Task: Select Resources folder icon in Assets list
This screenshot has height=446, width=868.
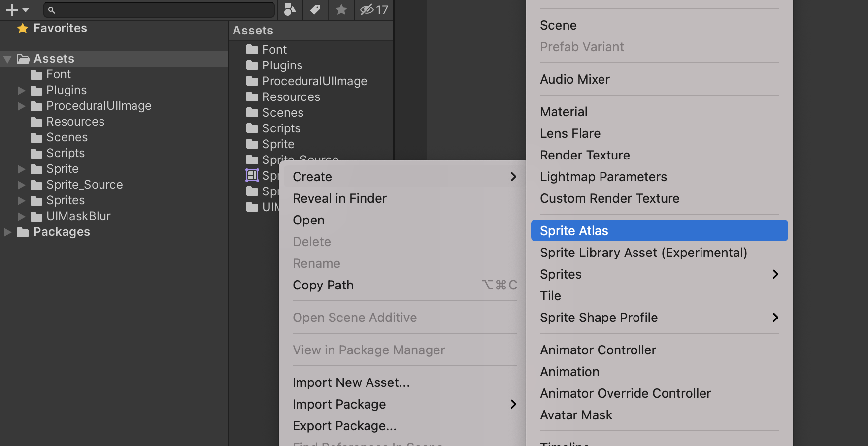Action: tap(252, 97)
